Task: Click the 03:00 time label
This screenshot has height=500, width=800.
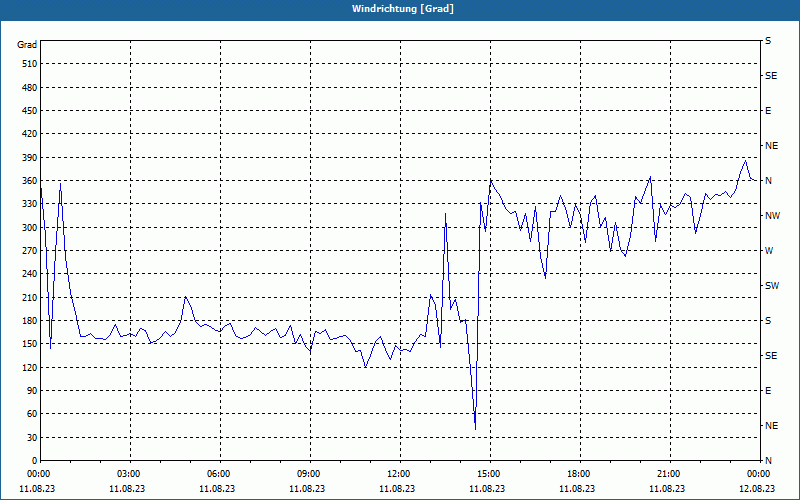Action: click(x=129, y=474)
